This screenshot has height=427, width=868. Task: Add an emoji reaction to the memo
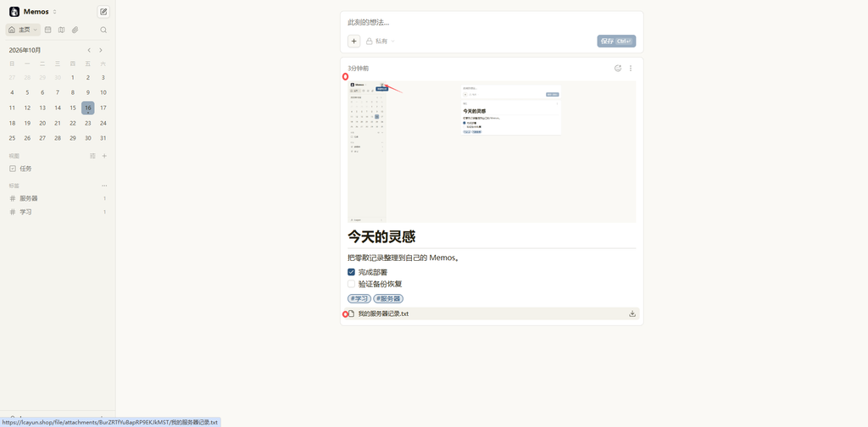618,69
